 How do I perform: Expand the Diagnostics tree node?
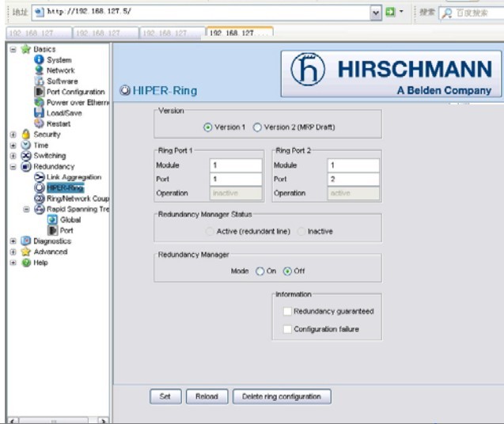coord(13,241)
